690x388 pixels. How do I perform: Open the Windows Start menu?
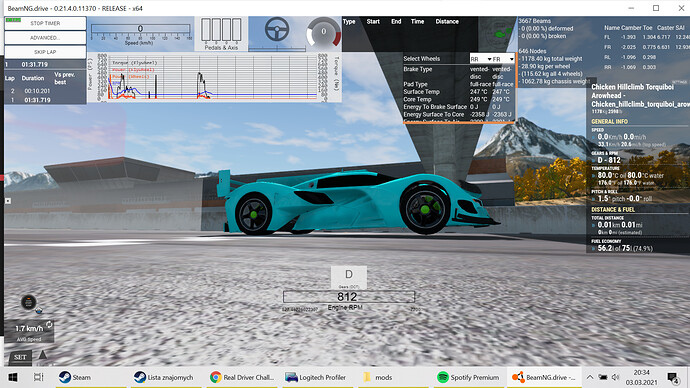tap(13, 377)
